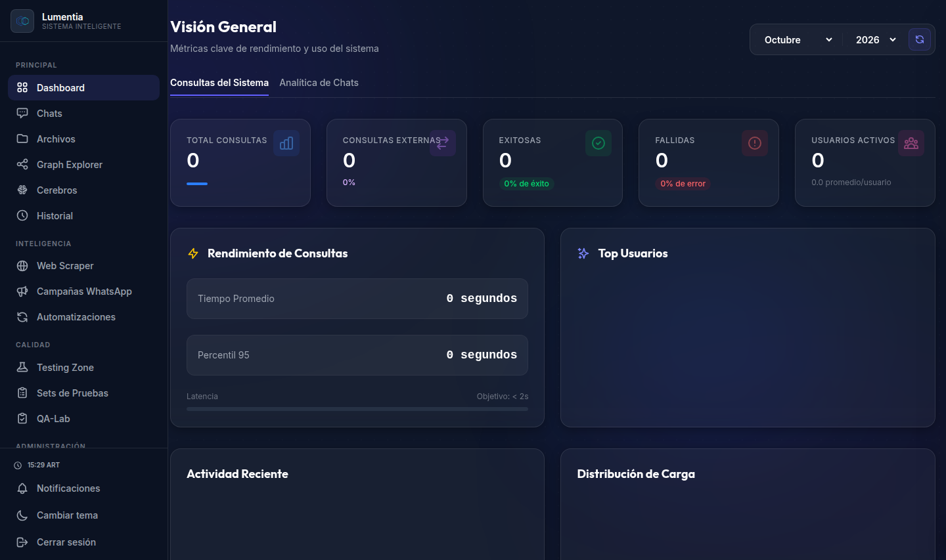Toggle theme with Cambiar tema
This screenshot has height=560, width=946.
coord(83,515)
